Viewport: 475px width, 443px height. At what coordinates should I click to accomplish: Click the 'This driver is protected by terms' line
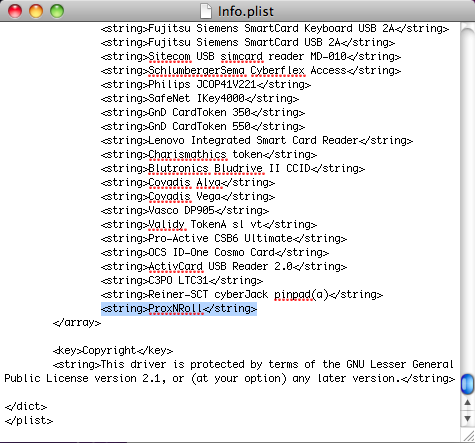pos(253,365)
